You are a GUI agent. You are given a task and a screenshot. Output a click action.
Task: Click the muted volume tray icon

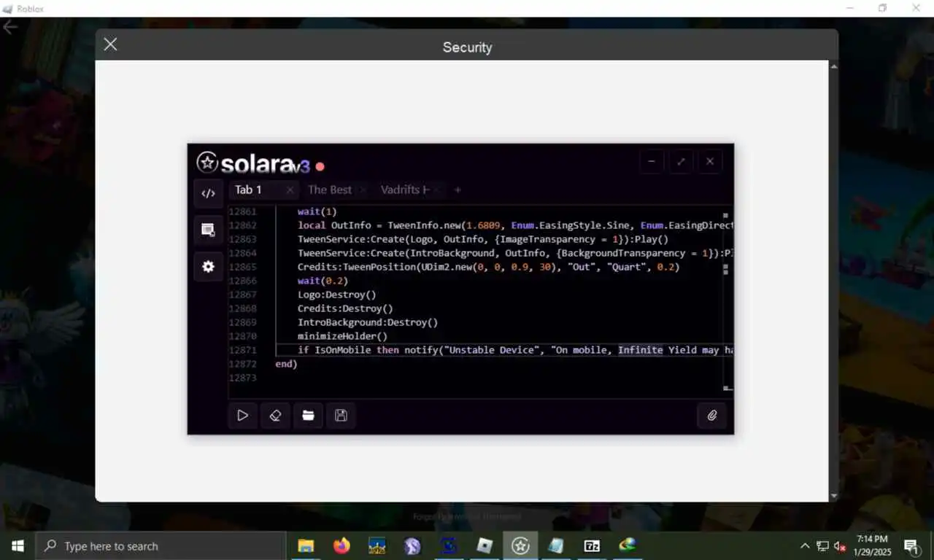point(840,546)
